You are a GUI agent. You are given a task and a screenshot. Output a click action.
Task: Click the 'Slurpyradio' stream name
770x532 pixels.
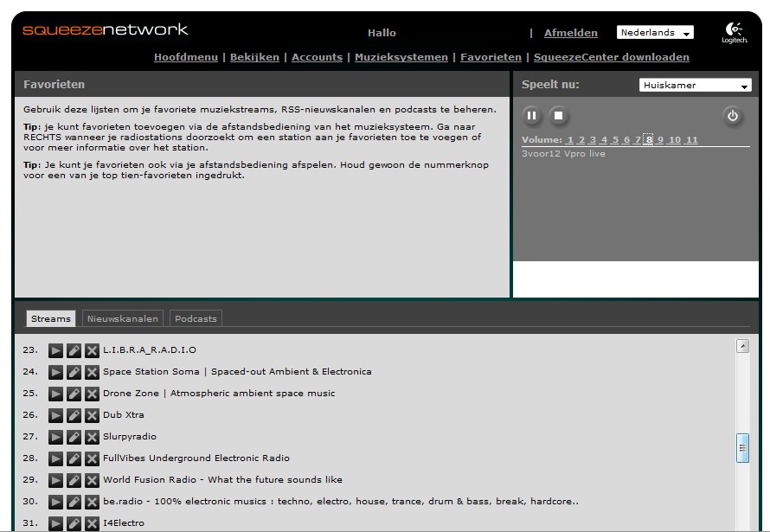tap(130, 436)
